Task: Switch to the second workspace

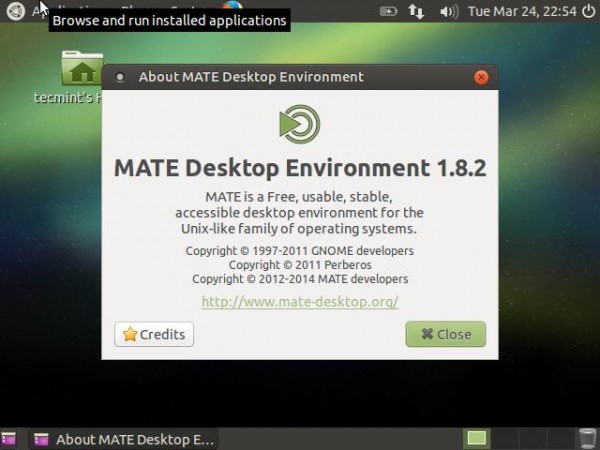Action: (505, 439)
